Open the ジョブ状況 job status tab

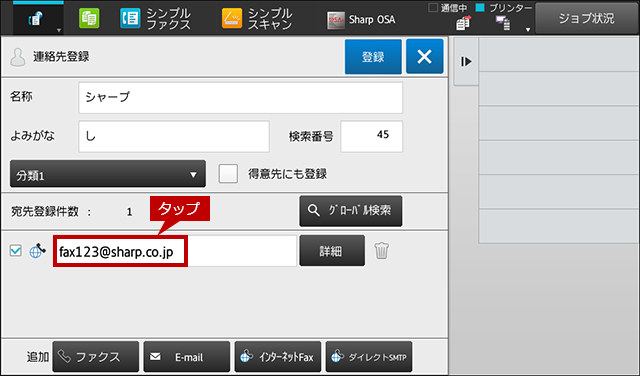click(x=587, y=18)
